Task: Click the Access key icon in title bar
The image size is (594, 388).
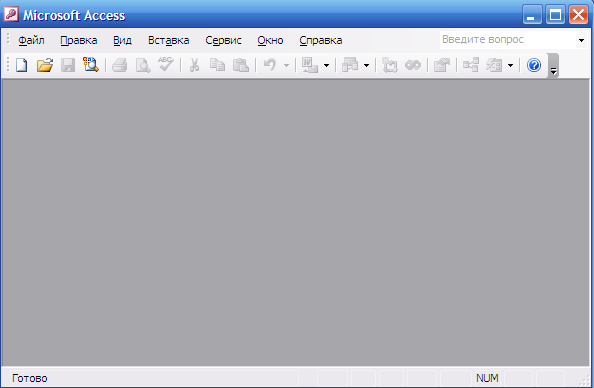Action: point(11,14)
